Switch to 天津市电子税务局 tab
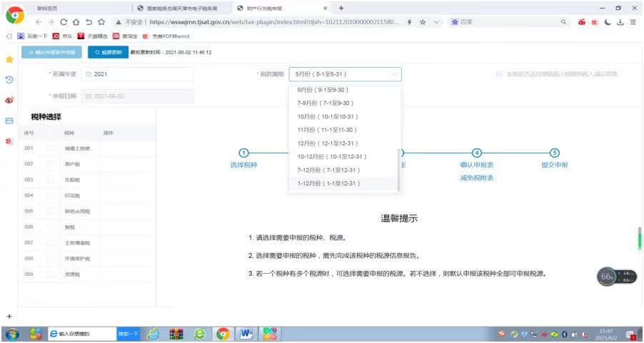644x343 pixels. (183, 9)
